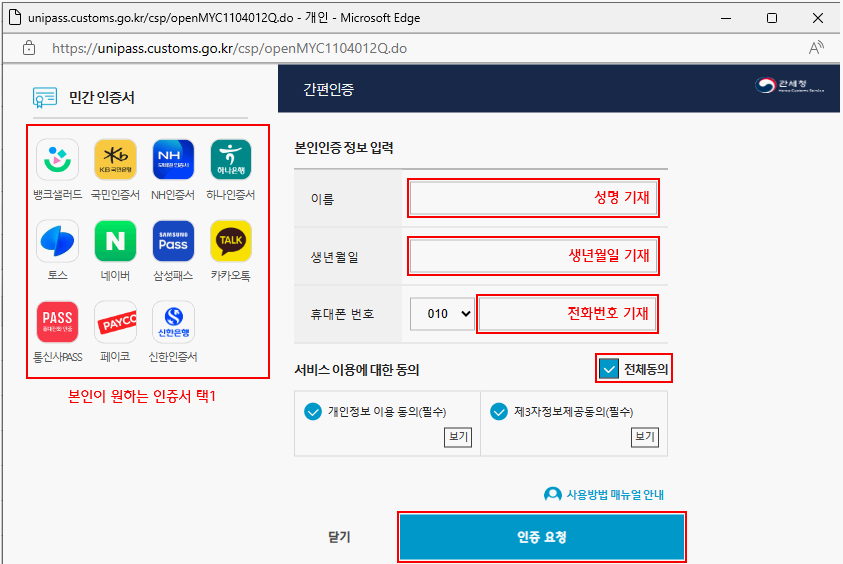Image resolution: width=843 pixels, height=564 pixels.
Task: Select the 신한인증서 icon
Action: click(x=173, y=322)
